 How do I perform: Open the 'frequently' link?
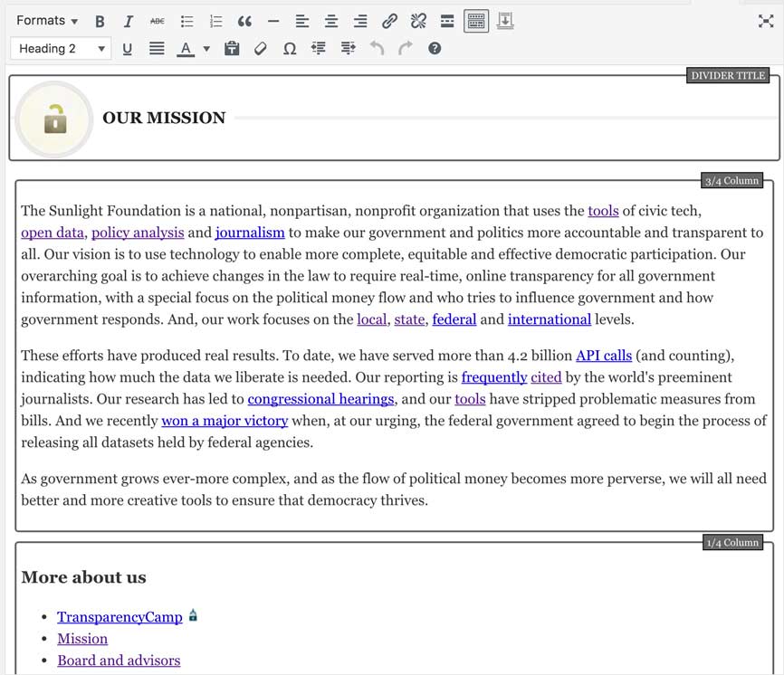click(x=494, y=377)
